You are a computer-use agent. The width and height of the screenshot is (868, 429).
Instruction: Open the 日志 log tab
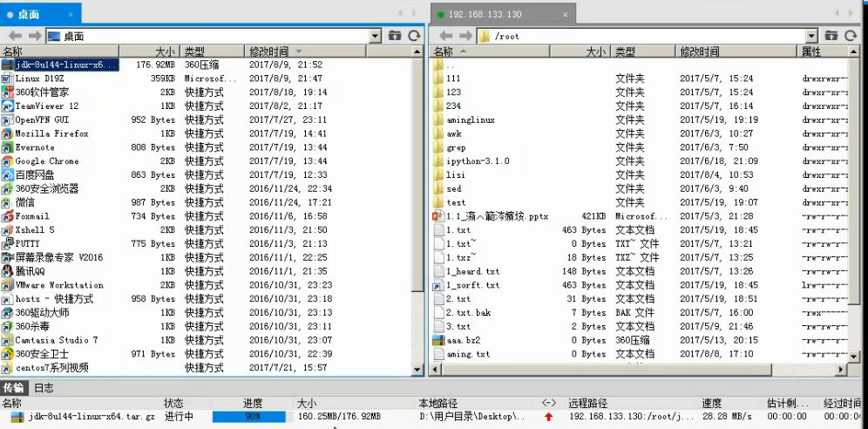pos(44,388)
